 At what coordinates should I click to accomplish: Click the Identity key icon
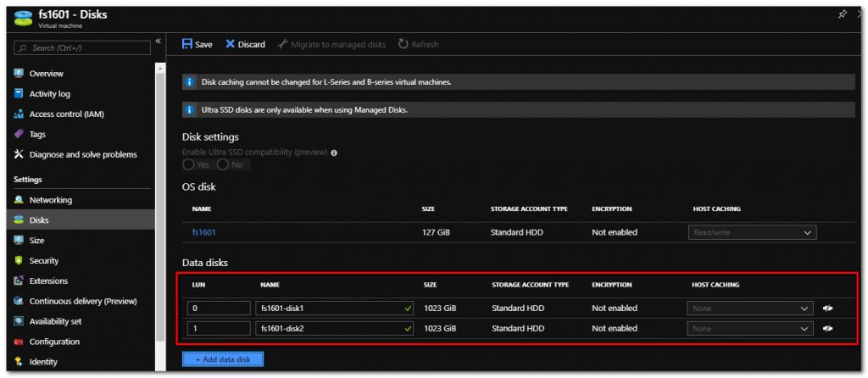point(19,362)
